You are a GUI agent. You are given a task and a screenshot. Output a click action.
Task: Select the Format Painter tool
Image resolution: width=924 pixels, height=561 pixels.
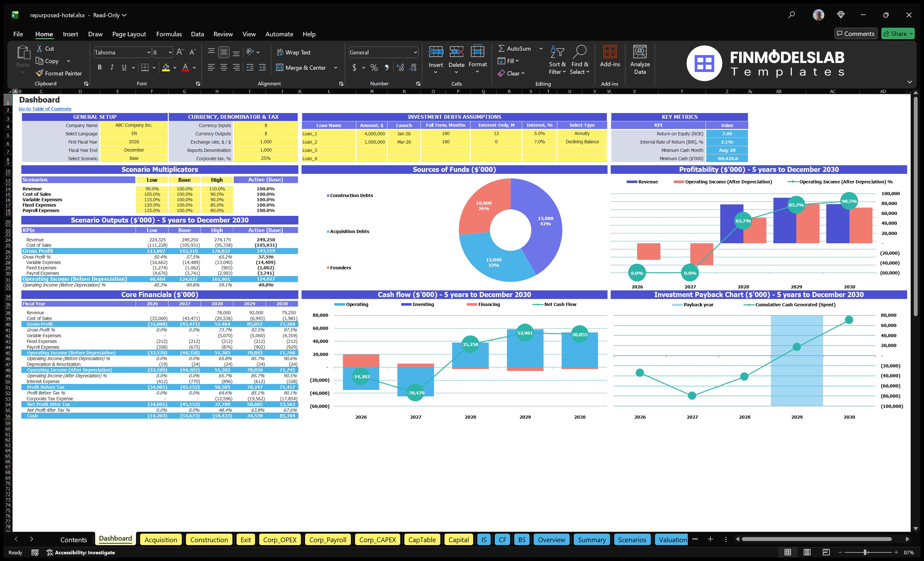click(59, 73)
